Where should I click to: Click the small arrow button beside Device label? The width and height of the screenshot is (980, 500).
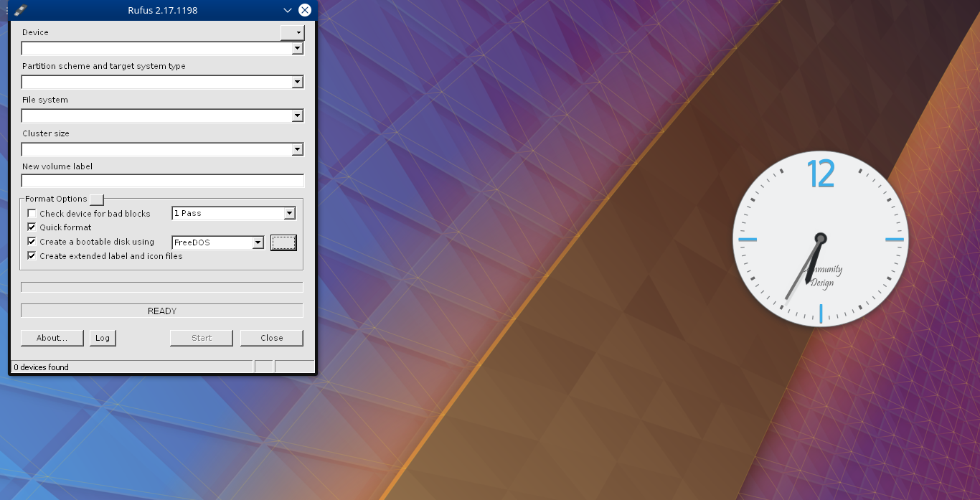[292, 32]
